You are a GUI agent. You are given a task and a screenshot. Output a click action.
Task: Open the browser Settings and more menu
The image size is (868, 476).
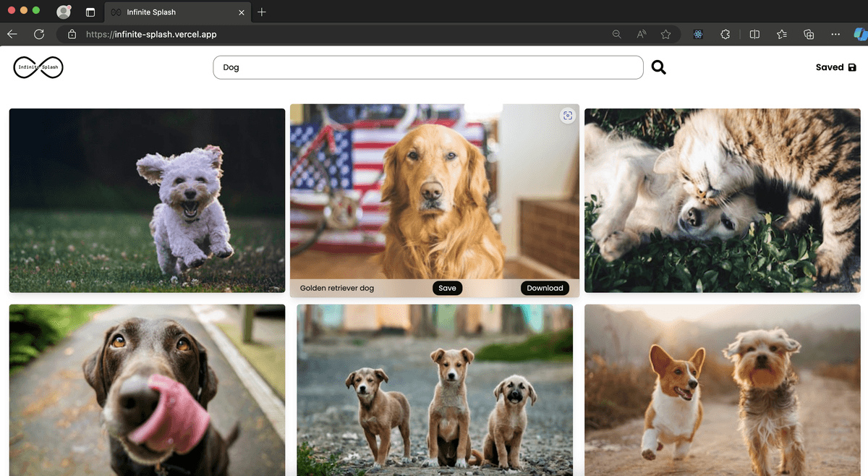point(835,34)
